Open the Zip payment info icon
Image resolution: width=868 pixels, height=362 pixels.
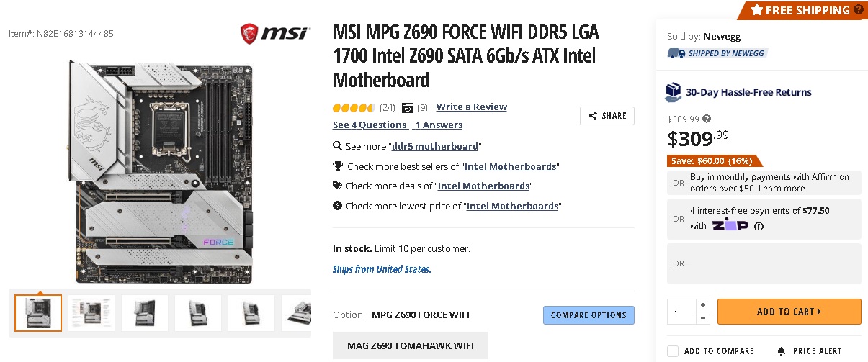point(759,226)
